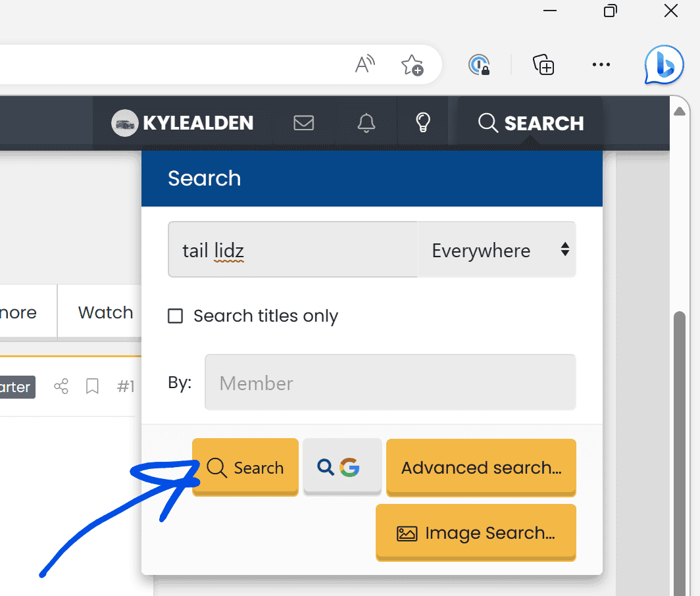Open the Collections icon in browser toolbar
700x596 pixels.
[x=543, y=64]
